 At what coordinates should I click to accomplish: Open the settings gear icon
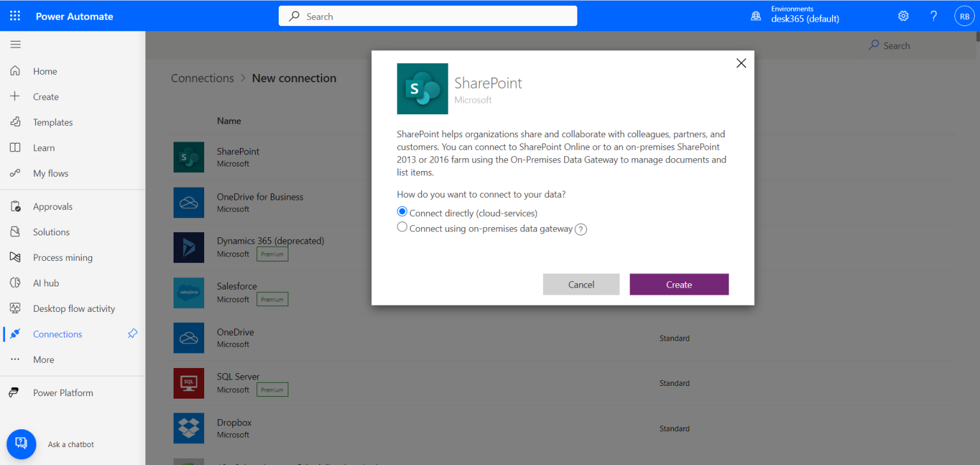[903, 16]
